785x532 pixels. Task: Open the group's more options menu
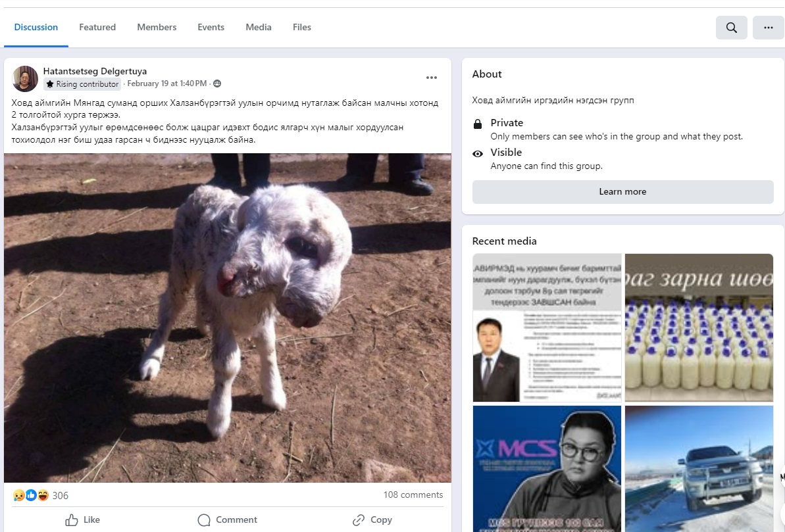tap(768, 28)
